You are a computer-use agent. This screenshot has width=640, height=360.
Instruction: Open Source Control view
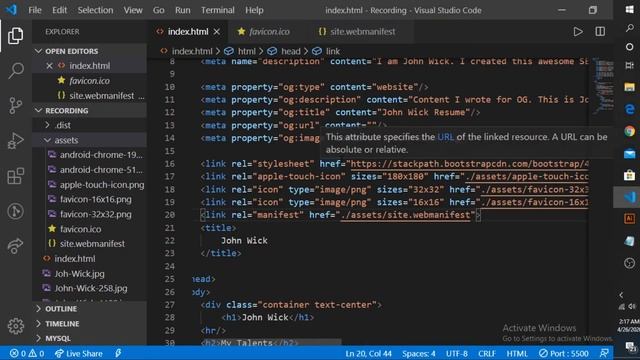pos(16,106)
